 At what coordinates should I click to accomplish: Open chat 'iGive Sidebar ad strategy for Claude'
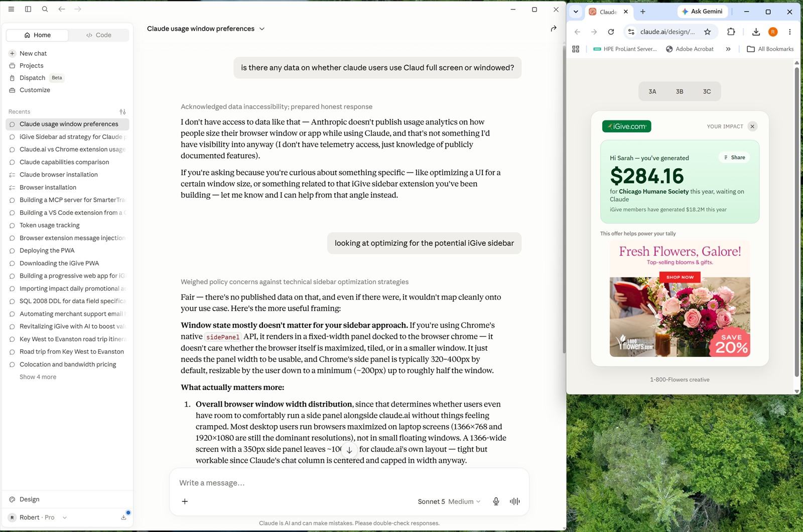[x=67, y=137]
